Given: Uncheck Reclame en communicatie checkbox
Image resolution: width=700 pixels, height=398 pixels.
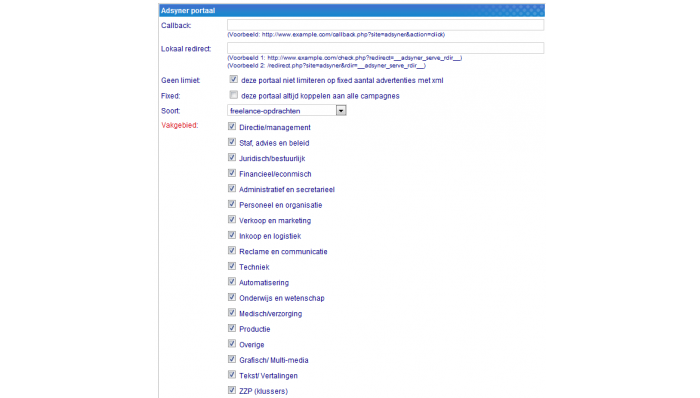Looking at the screenshot, I should [x=232, y=250].
